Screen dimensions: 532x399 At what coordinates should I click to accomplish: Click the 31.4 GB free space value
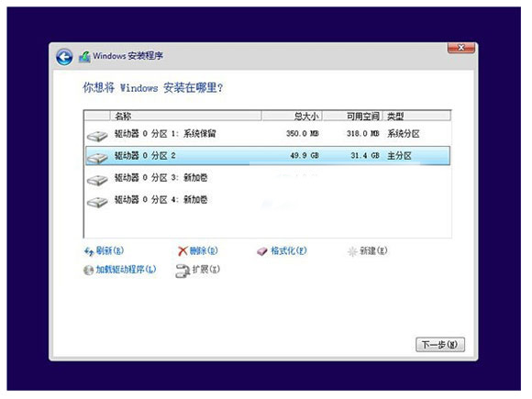point(365,155)
